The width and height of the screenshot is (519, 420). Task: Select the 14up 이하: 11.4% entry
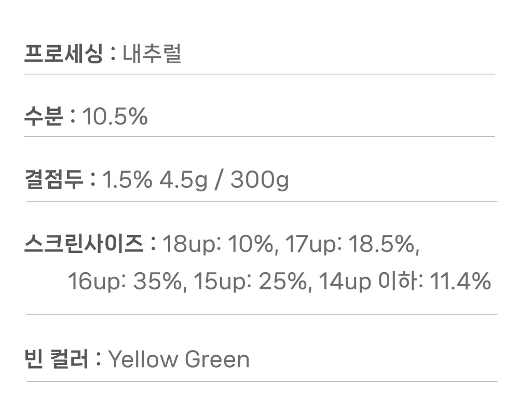tap(404, 282)
